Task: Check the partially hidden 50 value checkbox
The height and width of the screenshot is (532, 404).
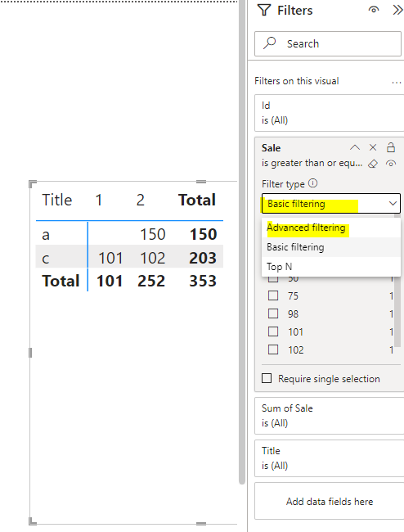Action: coord(273,279)
